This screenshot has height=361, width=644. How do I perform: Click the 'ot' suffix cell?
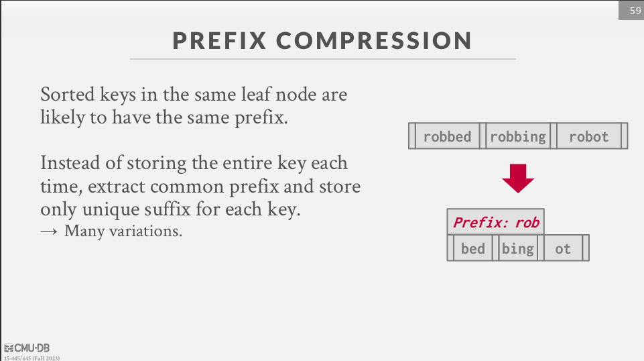(x=563, y=248)
